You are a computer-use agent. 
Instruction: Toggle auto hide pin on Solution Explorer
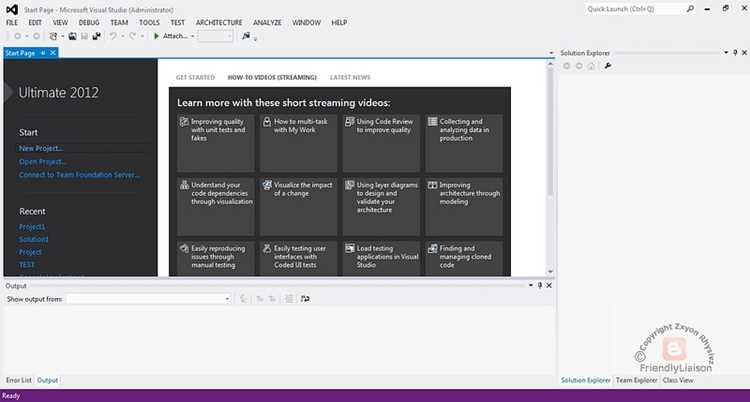click(735, 53)
